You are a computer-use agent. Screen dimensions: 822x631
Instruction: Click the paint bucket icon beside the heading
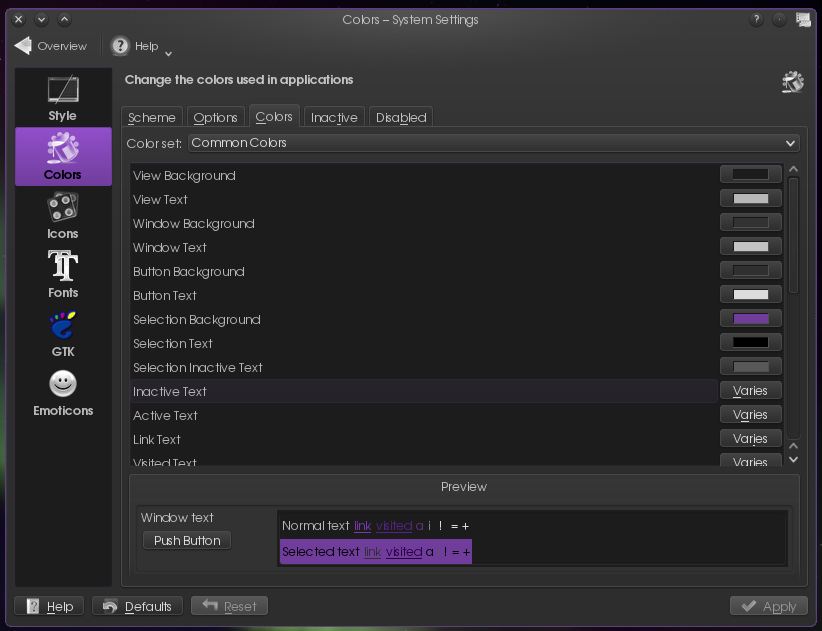point(793,82)
